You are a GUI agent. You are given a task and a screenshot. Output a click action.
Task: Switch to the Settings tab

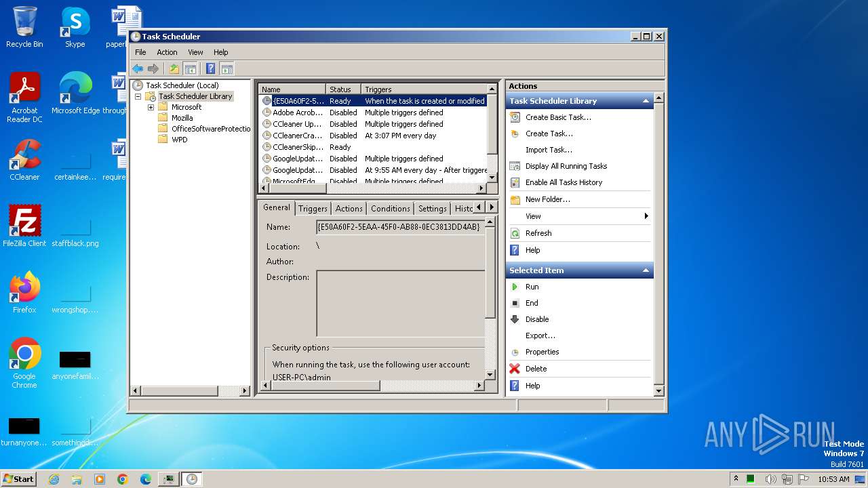click(433, 209)
